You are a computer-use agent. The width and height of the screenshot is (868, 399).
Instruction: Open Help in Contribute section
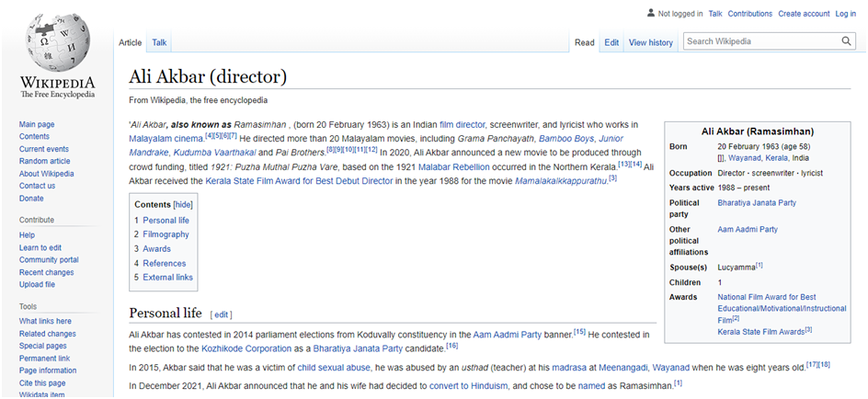tap(28, 235)
